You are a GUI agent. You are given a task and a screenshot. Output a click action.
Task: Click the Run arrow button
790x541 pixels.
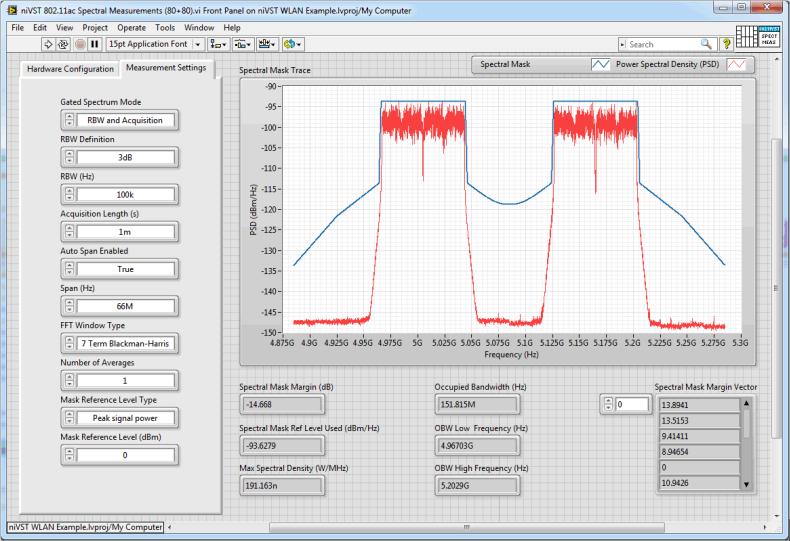(x=49, y=44)
